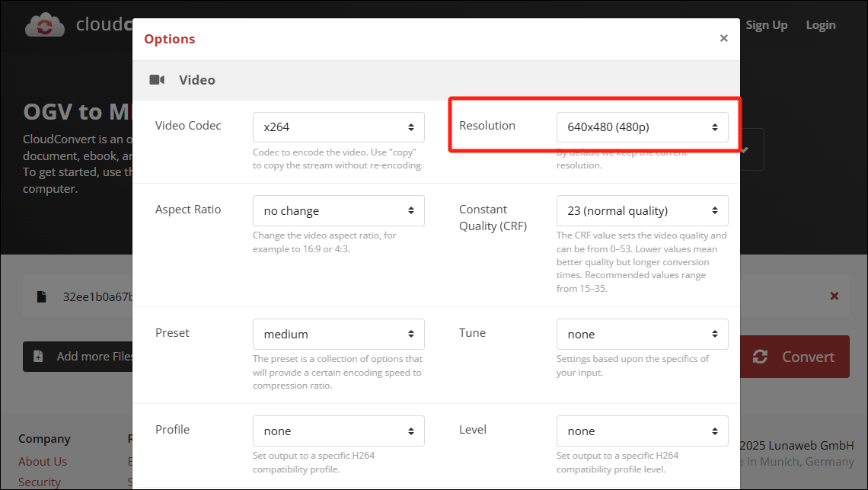The width and height of the screenshot is (868, 490).
Task: Open the Security footer link
Action: click(40, 482)
